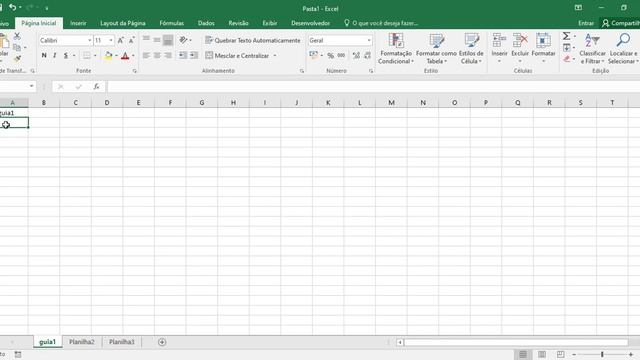Click the Borders icon
Viewport: 640px width, 360px height.
(87, 56)
